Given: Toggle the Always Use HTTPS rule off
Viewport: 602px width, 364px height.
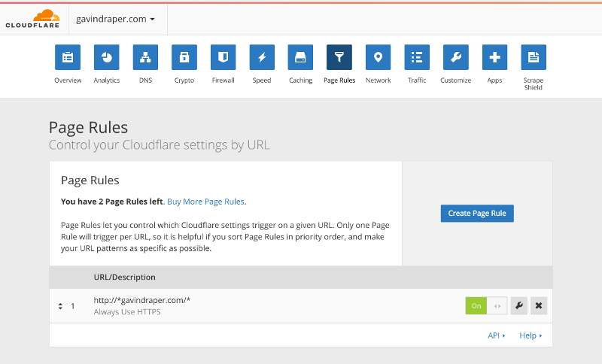Looking at the screenshot, I should click(486, 305).
